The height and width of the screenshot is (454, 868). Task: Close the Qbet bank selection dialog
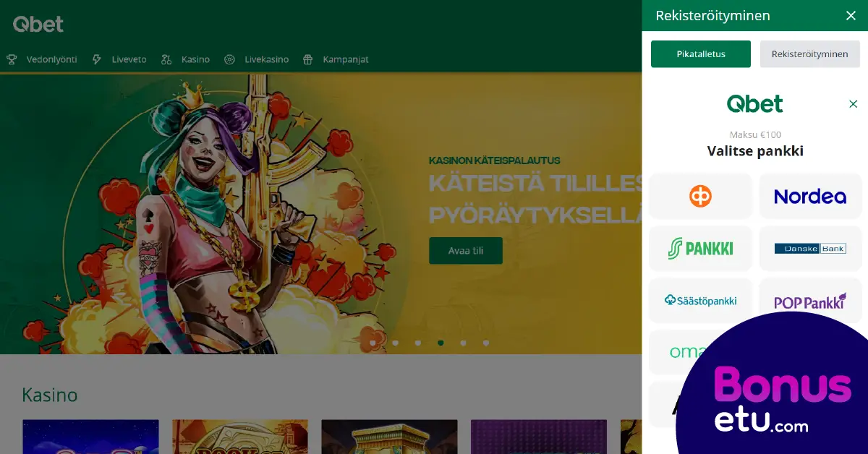(853, 104)
